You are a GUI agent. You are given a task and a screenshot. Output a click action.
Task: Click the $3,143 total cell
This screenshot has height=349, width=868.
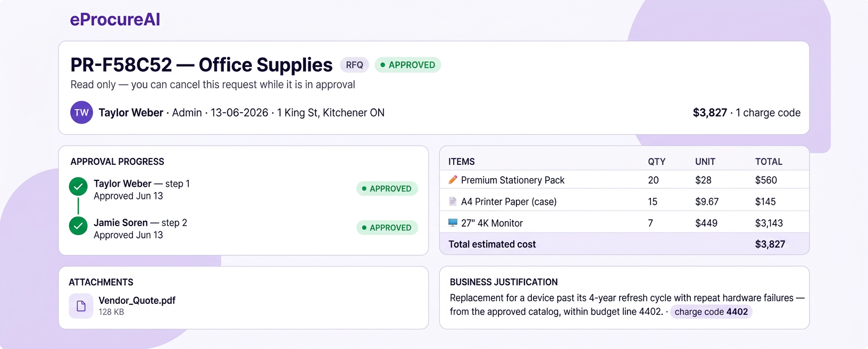(x=769, y=223)
